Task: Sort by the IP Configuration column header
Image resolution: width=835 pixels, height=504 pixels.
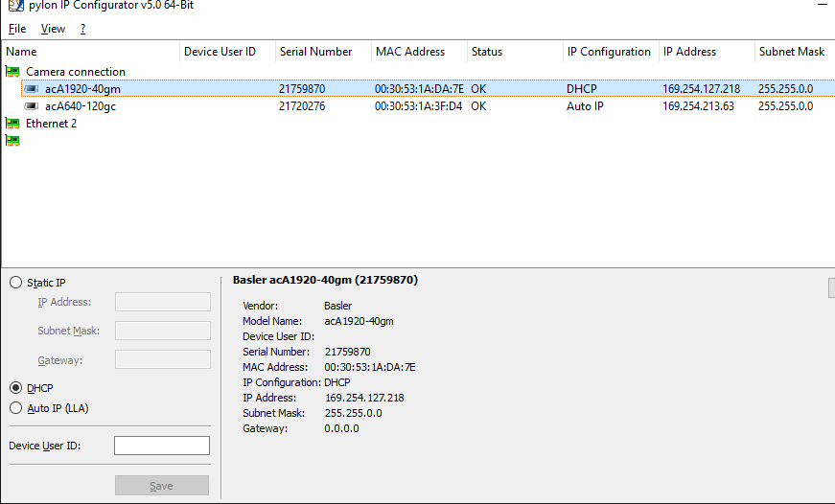Action: tap(611, 52)
